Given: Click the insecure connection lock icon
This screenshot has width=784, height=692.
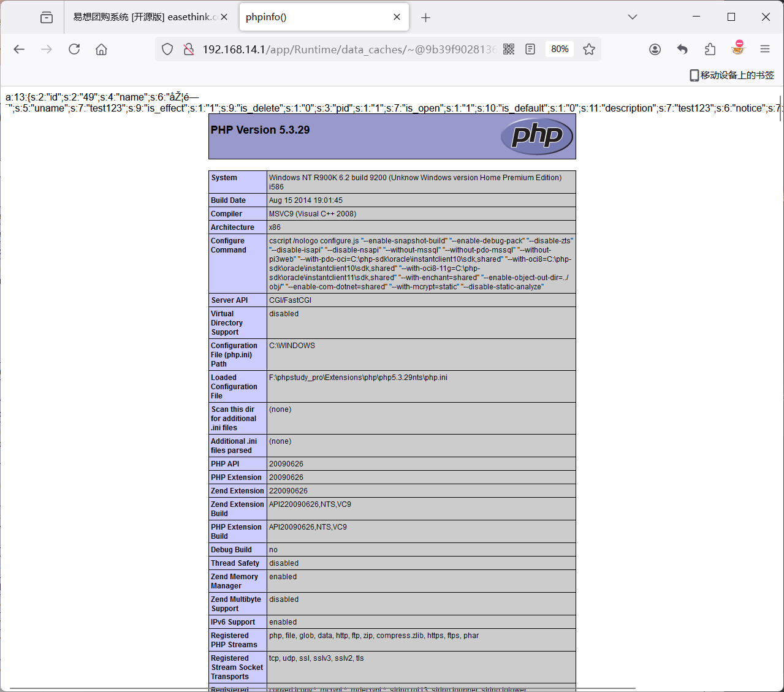Looking at the screenshot, I should (x=188, y=49).
